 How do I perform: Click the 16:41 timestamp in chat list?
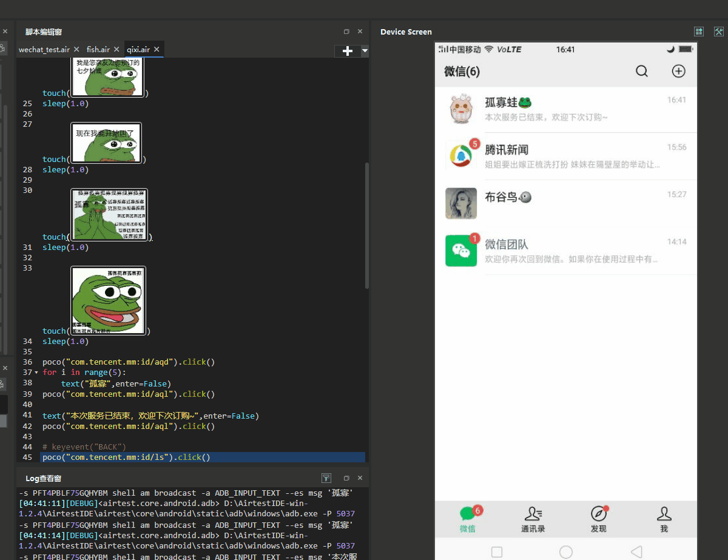tap(676, 100)
